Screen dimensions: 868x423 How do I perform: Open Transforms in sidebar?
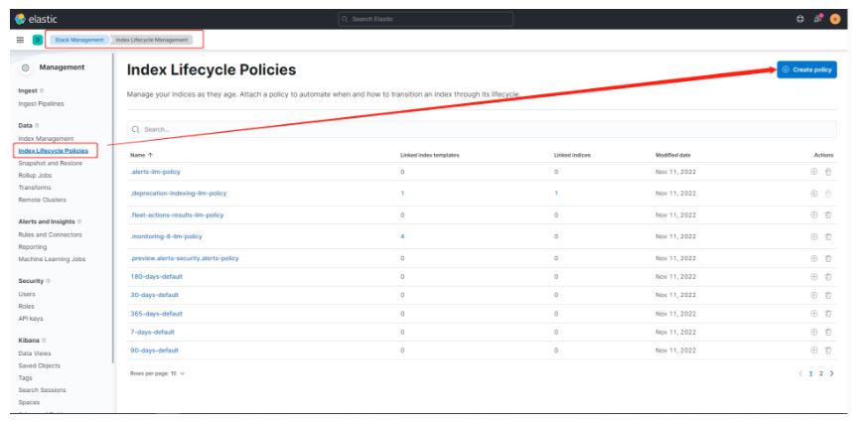click(x=35, y=188)
